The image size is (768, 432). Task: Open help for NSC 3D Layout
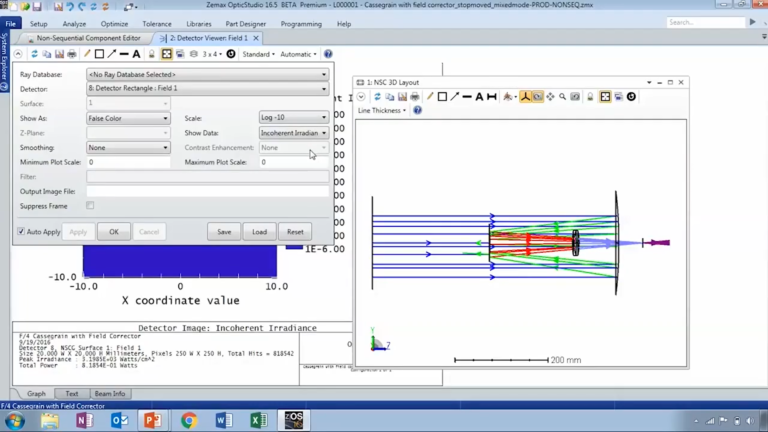coord(417,110)
